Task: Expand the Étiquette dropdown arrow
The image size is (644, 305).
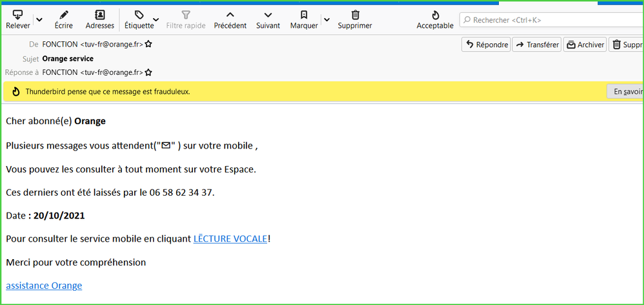Action: pyautogui.click(x=156, y=20)
